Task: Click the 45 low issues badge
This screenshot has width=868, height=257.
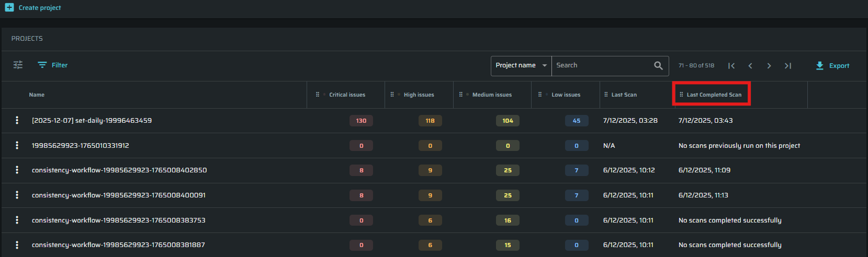Action: pyautogui.click(x=577, y=121)
